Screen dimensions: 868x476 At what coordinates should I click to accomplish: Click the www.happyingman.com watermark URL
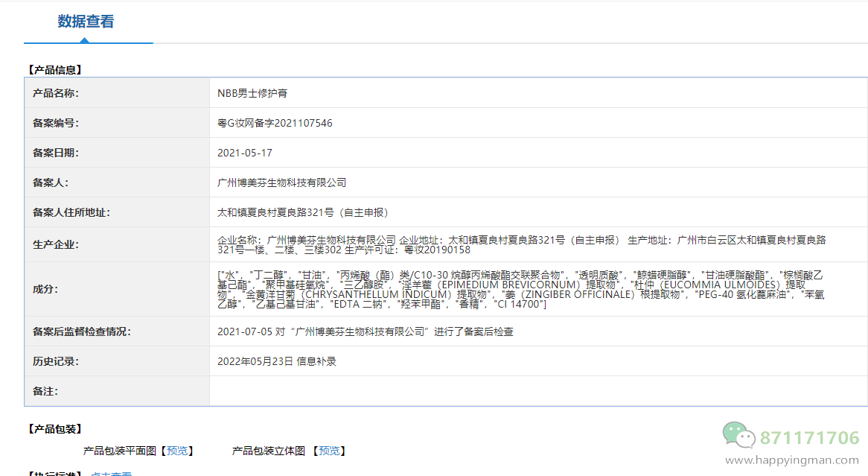click(x=792, y=460)
